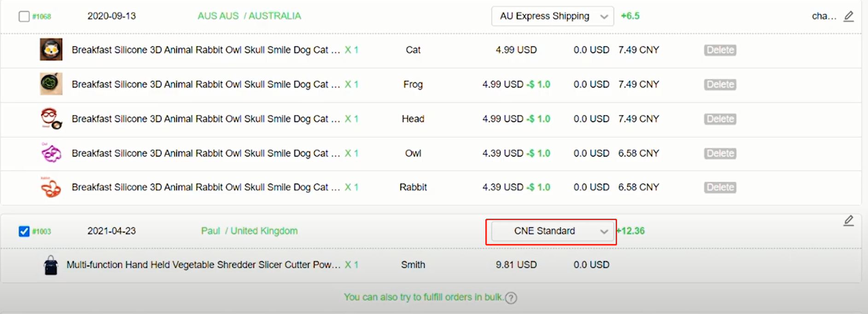Open the Rabbit product thumbnail
This screenshot has height=314, width=868.
(x=51, y=187)
